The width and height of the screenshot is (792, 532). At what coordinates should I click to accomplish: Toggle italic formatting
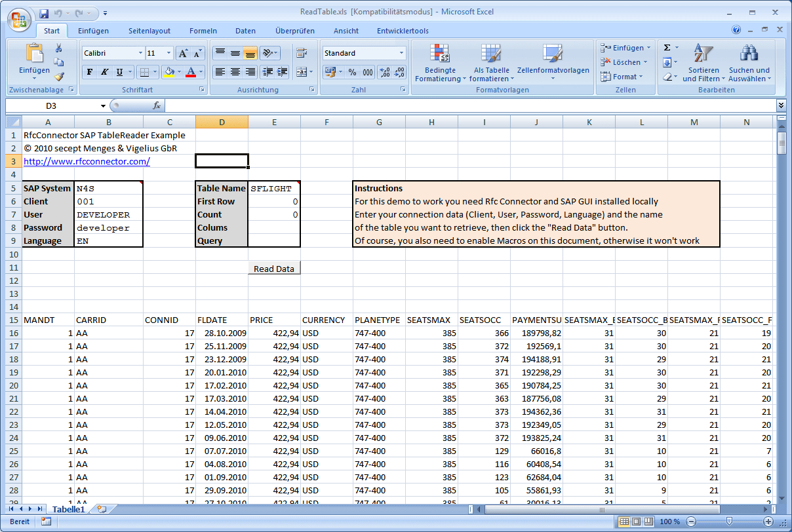tap(104, 72)
